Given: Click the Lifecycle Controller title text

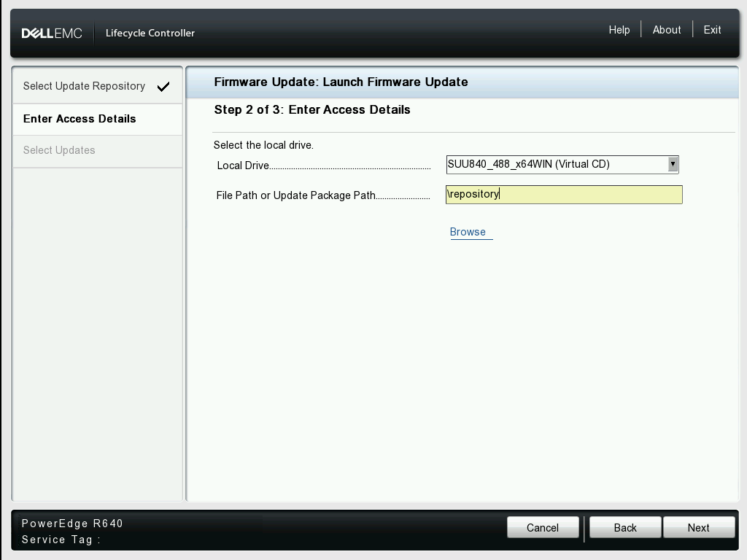Looking at the screenshot, I should (150, 33).
